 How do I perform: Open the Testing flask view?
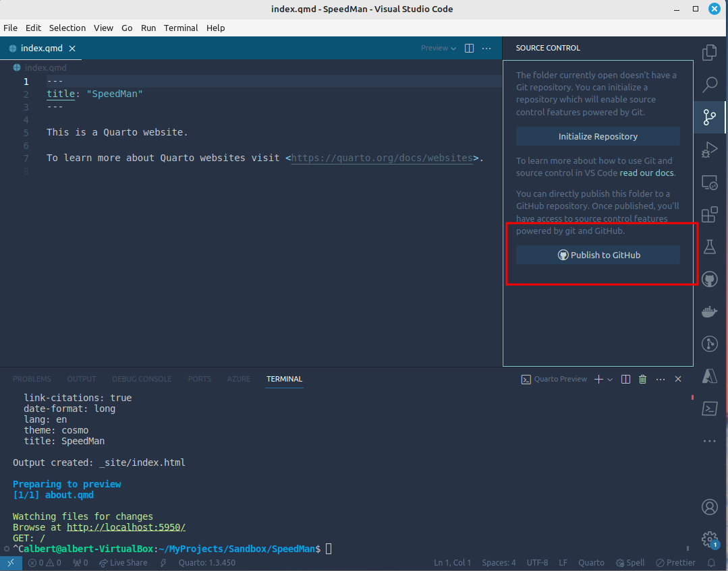(x=709, y=247)
